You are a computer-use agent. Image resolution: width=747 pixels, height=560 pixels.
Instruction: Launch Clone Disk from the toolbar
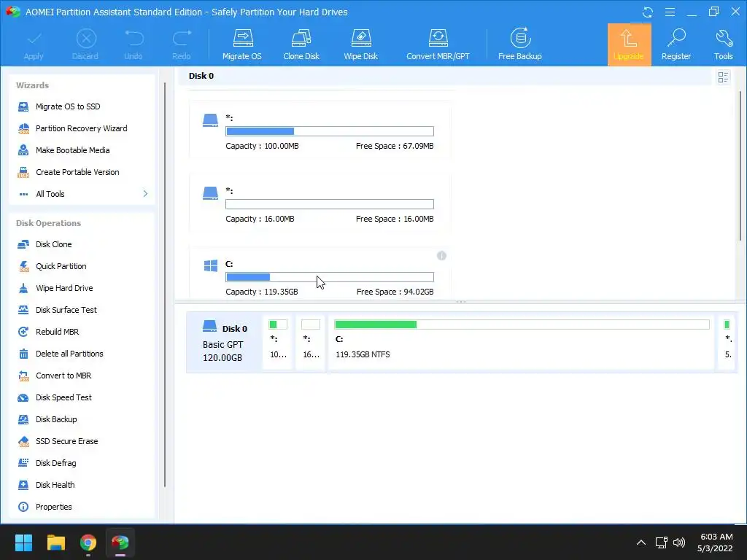(x=301, y=44)
